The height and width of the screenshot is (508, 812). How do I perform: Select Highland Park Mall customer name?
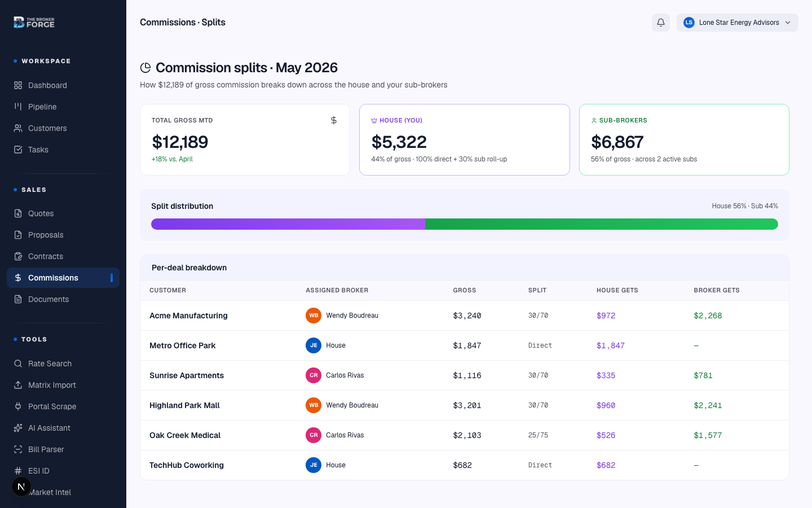184,405
